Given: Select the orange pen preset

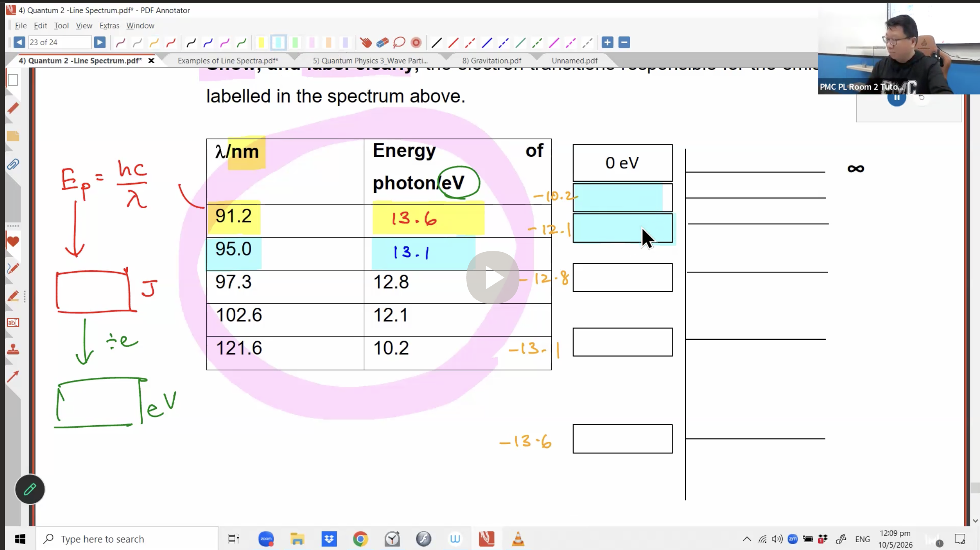Looking at the screenshot, I should (x=154, y=42).
